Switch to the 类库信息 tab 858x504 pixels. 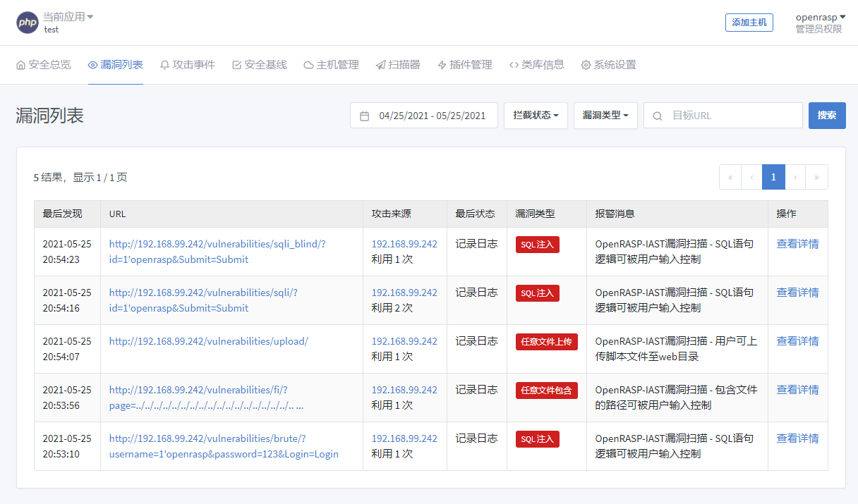click(537, 65)
